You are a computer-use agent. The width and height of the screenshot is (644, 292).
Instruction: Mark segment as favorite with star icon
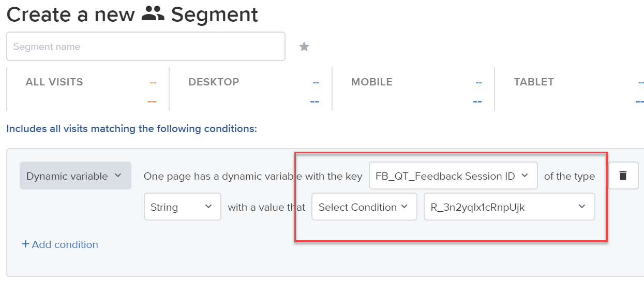304,47
